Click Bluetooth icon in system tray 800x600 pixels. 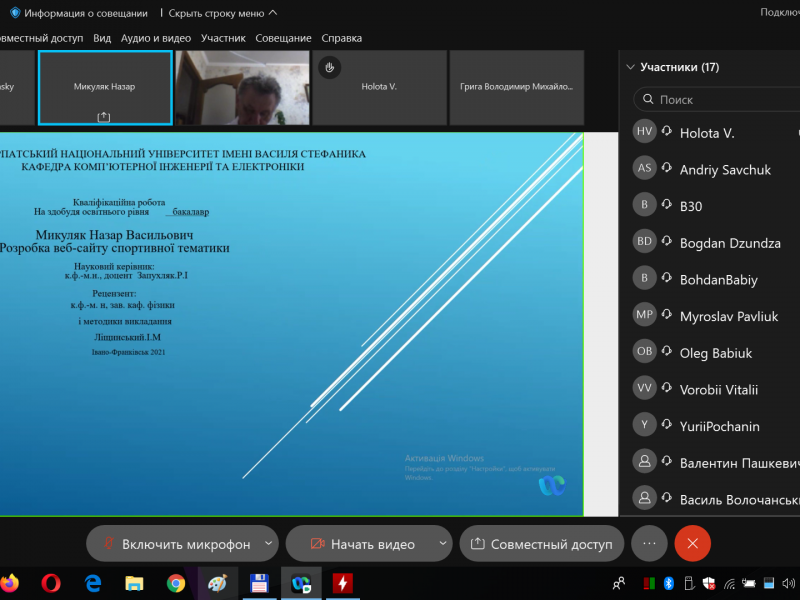click(x=670, y=583)
